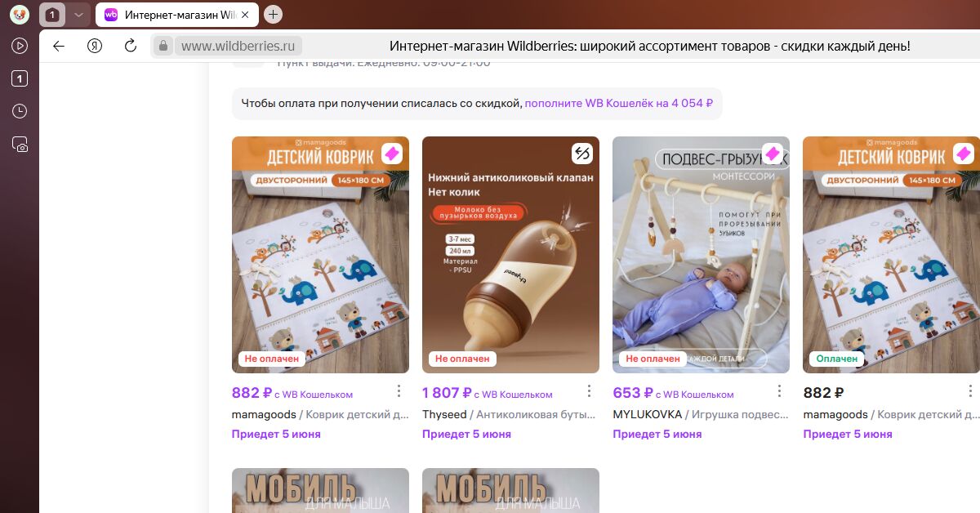Open the anti-colic bottle product image
This screenshot has height=513, width=980.
(x=510, y=255)
